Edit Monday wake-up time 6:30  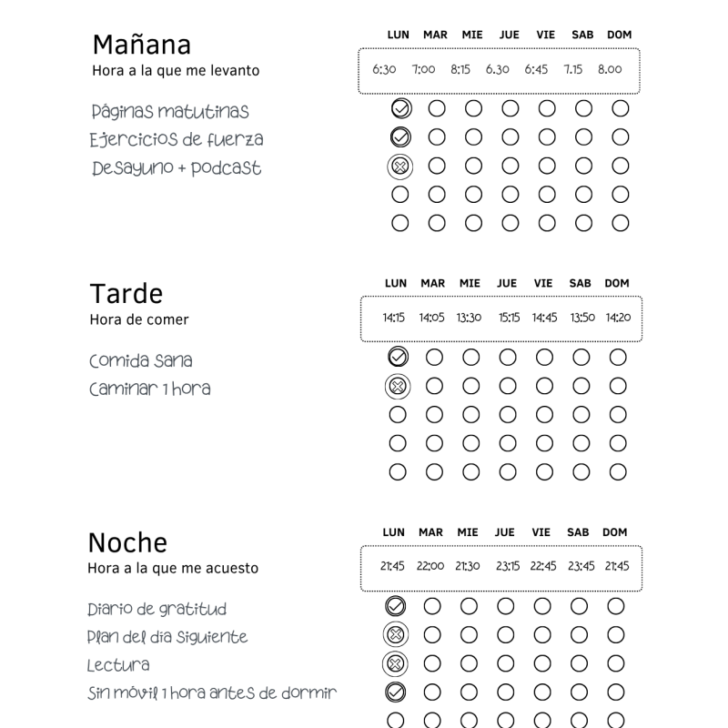pos(384,70)
